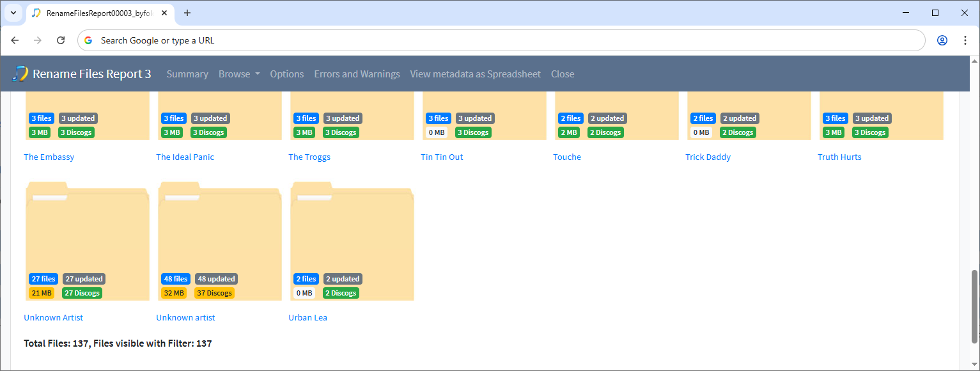
Task: Click the Urban Lea 2 Discogs badge
Action: pyautogui.click(x=341, y=293)
